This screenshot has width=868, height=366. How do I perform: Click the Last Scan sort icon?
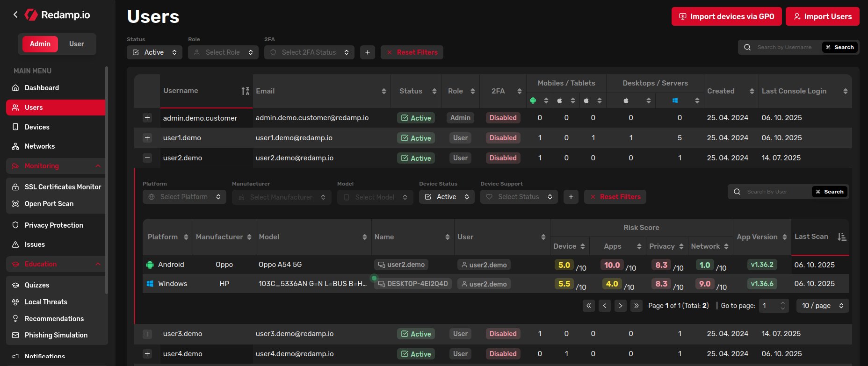coord(842,237)
